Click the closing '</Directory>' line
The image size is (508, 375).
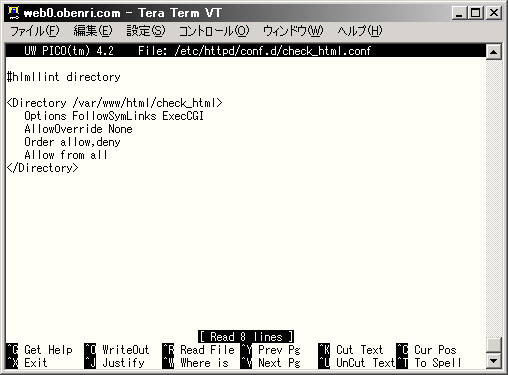(43, 168)
